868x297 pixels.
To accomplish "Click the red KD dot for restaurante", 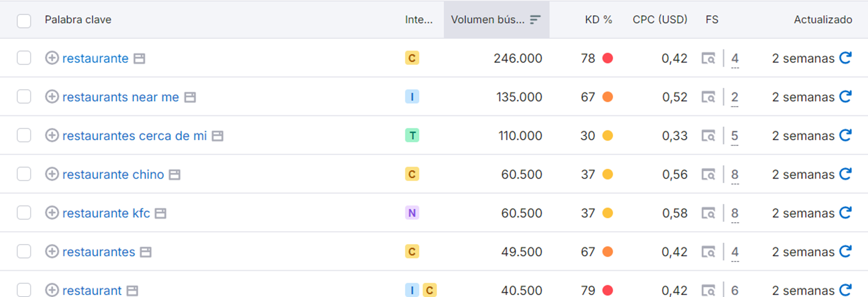I will (608, 58).
